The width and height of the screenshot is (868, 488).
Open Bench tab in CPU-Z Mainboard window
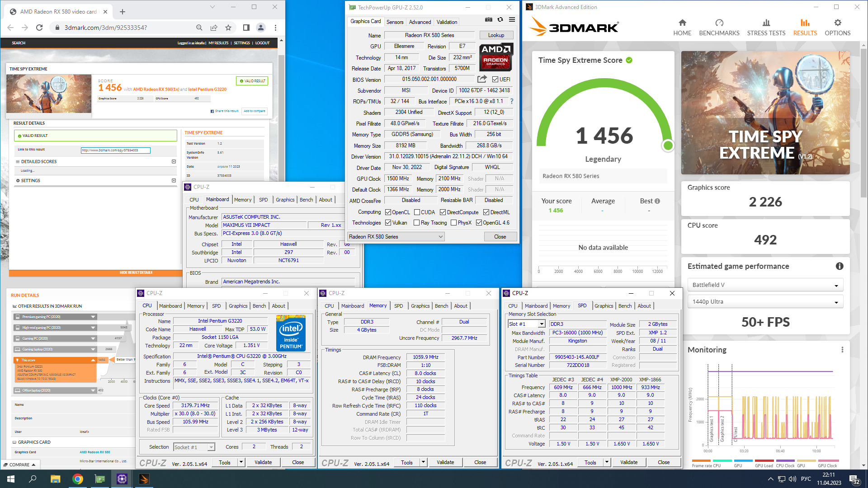click(306, 200)
